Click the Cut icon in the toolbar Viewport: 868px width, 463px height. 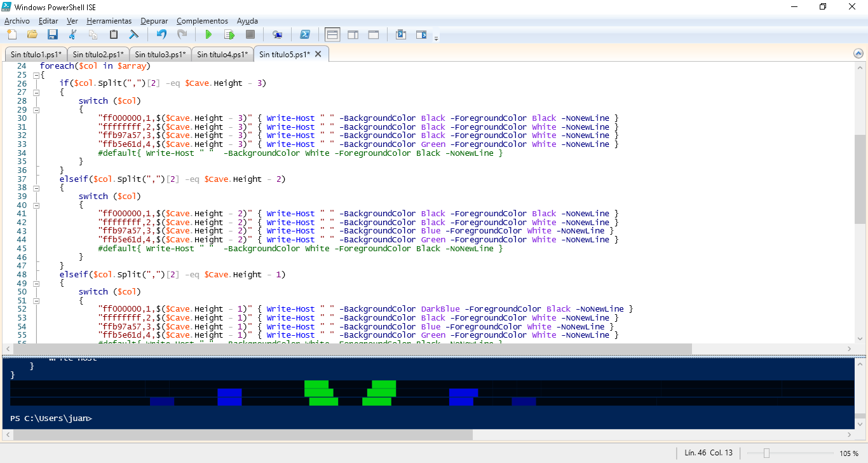[x=72, y=34]
